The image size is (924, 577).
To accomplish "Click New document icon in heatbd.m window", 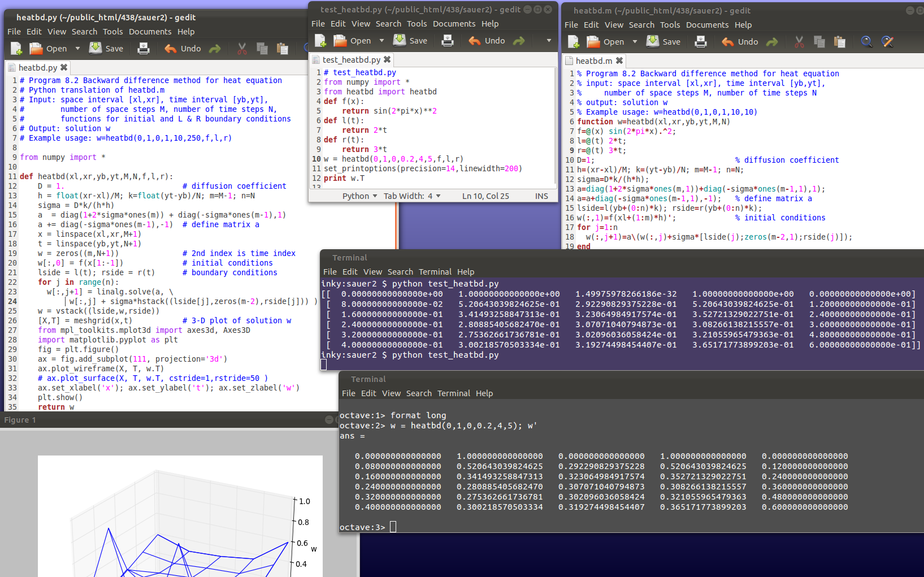I will click(574, 42).
